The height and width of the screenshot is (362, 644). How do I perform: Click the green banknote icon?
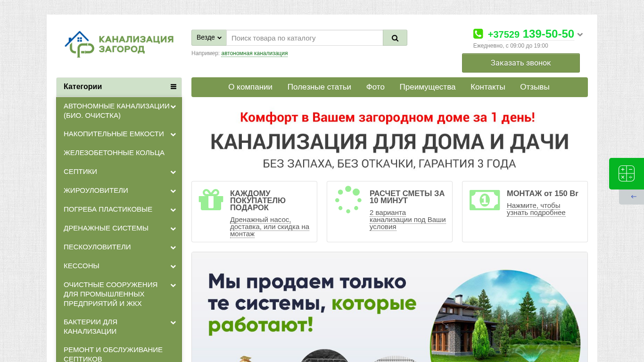pos(485,200)
